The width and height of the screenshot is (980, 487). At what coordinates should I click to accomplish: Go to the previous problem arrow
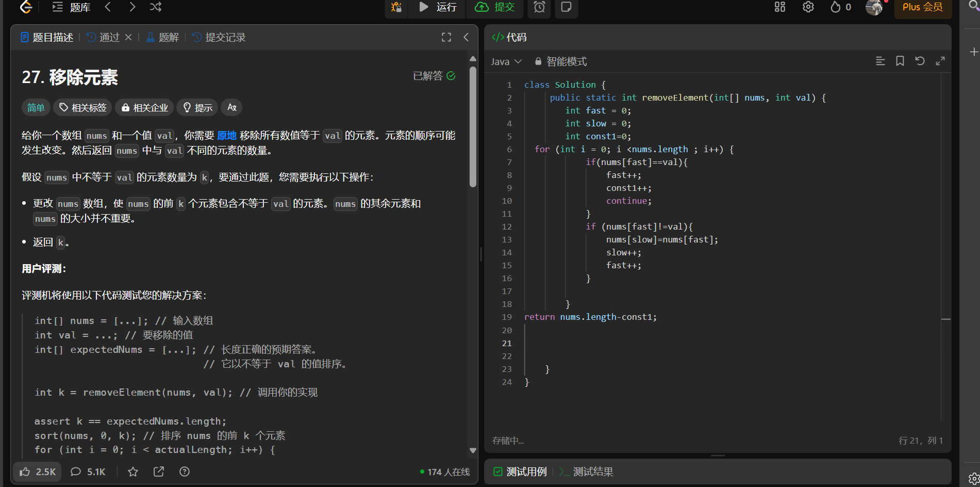coord(108,7)
